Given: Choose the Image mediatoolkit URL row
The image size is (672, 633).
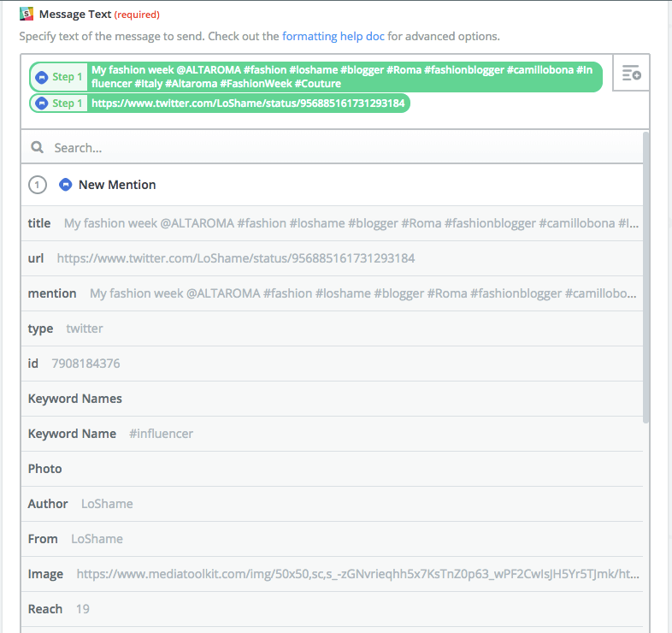Looking at the screenshot, I should (x=332, y=574).
